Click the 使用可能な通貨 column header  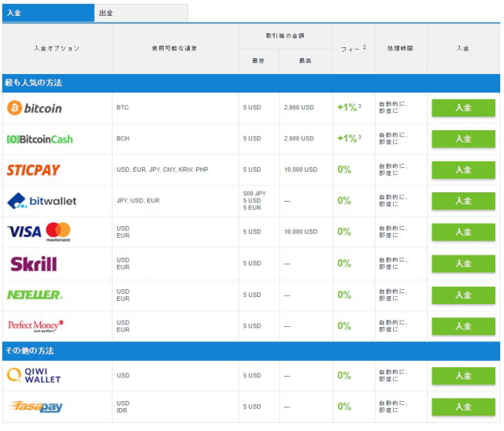coord(175,49)
